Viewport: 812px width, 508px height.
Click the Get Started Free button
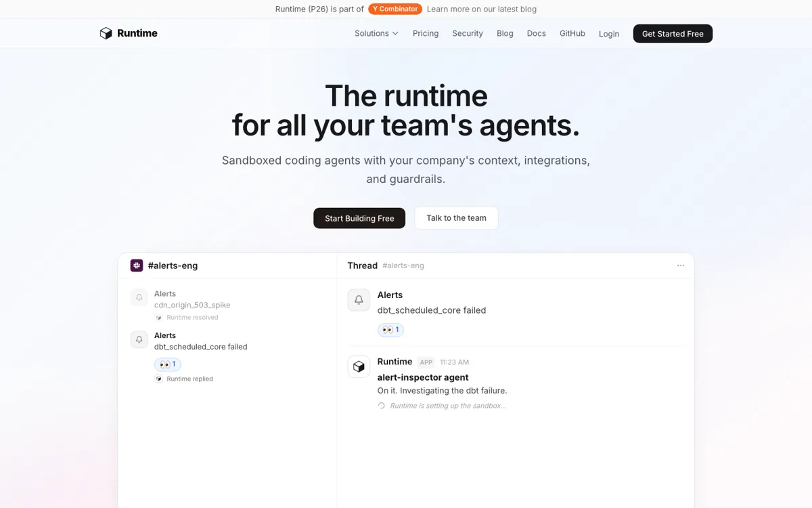point(673,34)
